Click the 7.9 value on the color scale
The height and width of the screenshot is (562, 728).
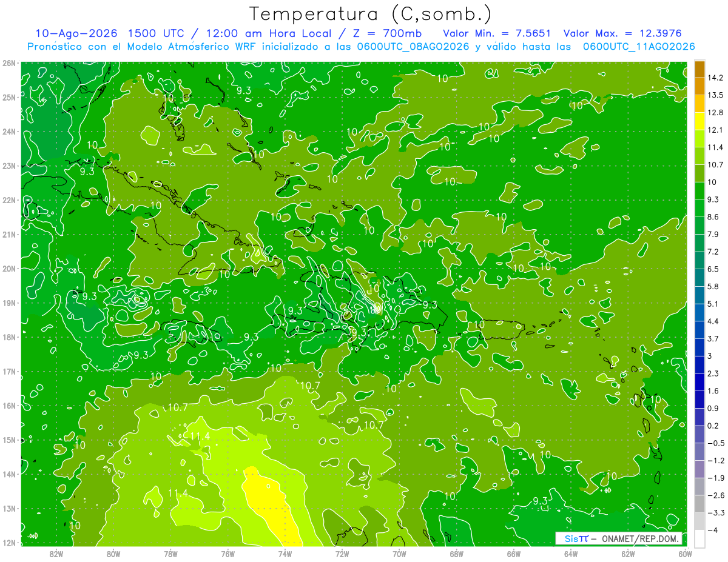[x=714, y=234]
